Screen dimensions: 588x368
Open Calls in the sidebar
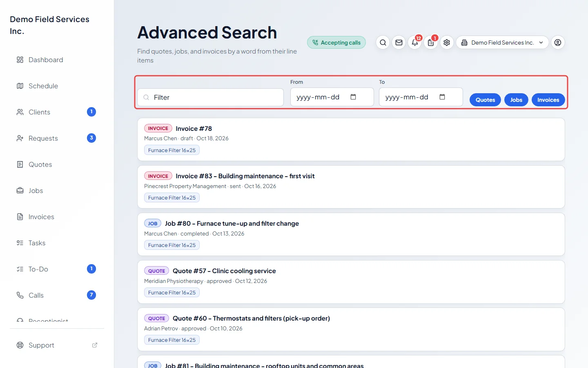(x=57, y=295)
